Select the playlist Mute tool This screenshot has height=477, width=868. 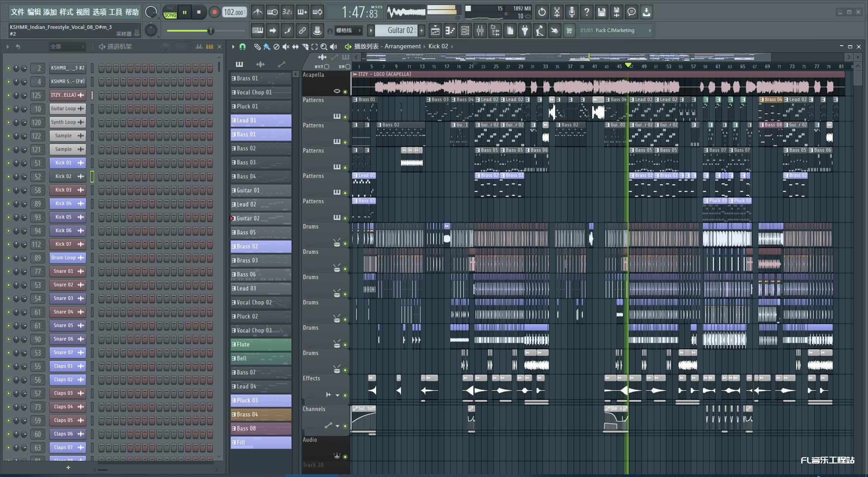click(286, 47)
